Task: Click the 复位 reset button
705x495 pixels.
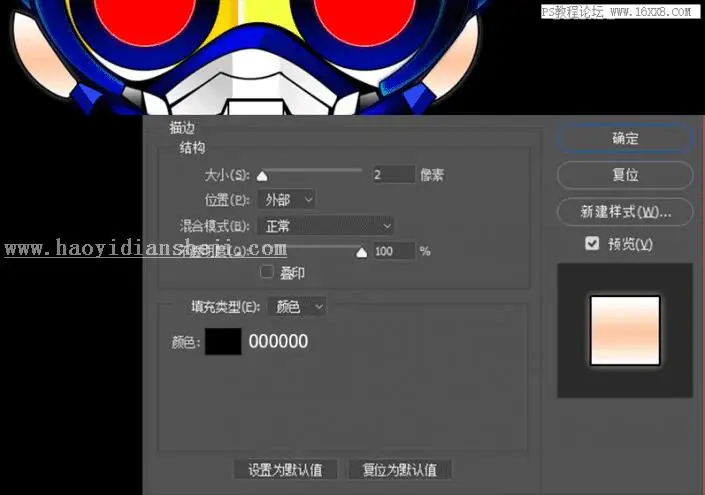Action: tap(625, 175)
